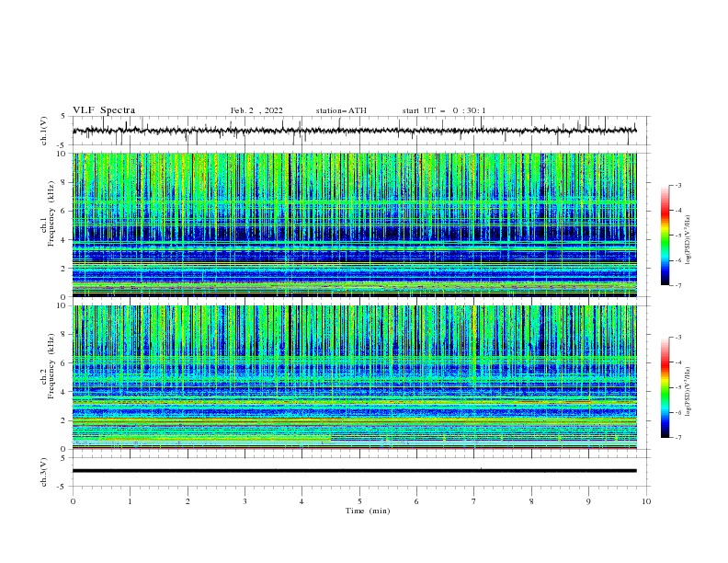Select the date text "Feb. 2 , 2022"
Image resolution: width=728 pixels, height=563 pixels.
256,110
